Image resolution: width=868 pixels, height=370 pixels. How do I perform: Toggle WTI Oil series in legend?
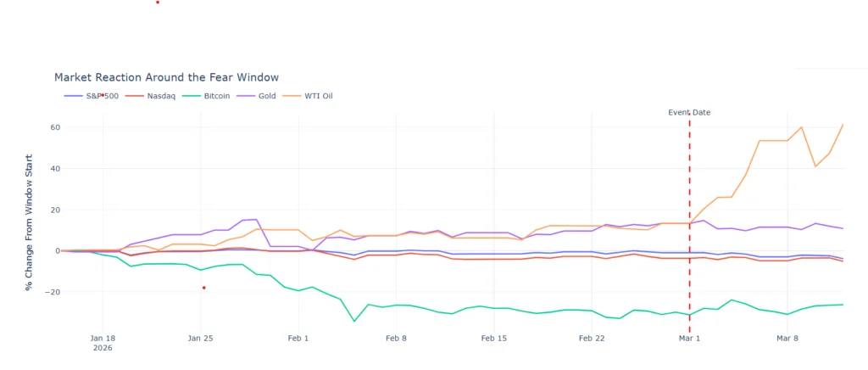coord(316,96)
